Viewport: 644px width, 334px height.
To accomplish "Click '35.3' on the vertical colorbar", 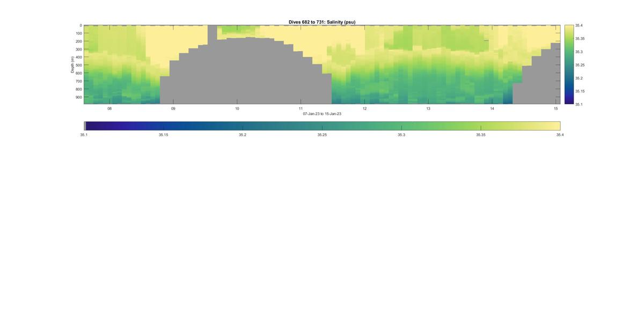I will tap(580, 52).
